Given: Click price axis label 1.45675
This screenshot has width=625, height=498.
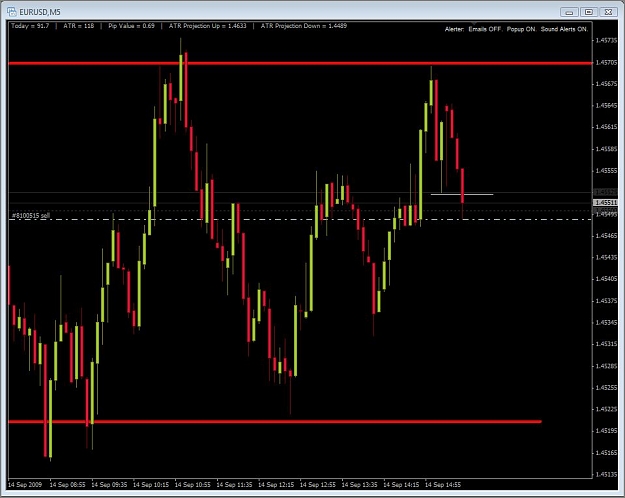Looking at the screenshot, I should [x=606, y=84].
